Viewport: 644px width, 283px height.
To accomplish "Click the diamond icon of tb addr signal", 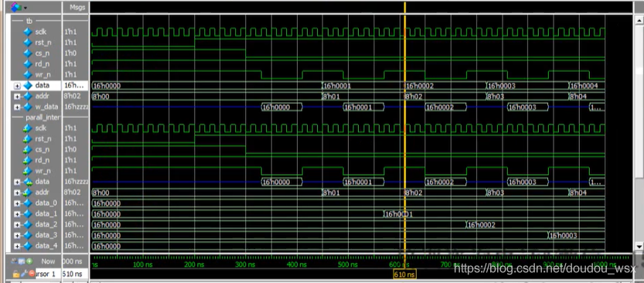I will click(x=28, y=96).
